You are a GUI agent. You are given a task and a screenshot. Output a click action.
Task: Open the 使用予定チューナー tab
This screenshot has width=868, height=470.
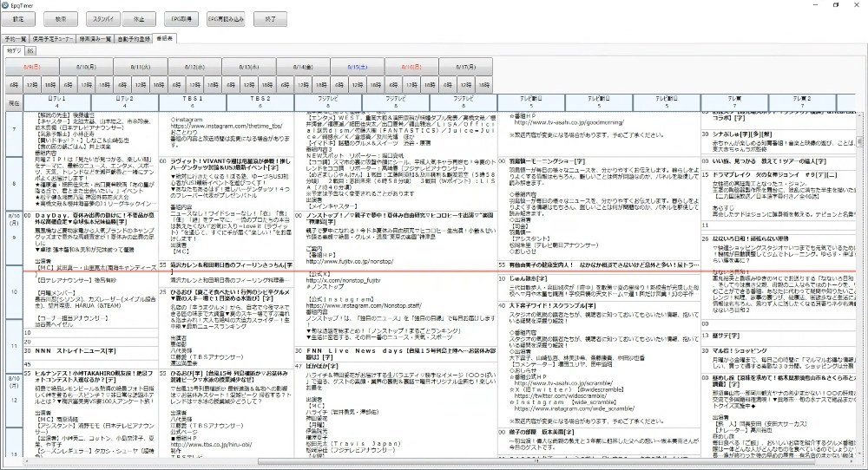(52, 39)
